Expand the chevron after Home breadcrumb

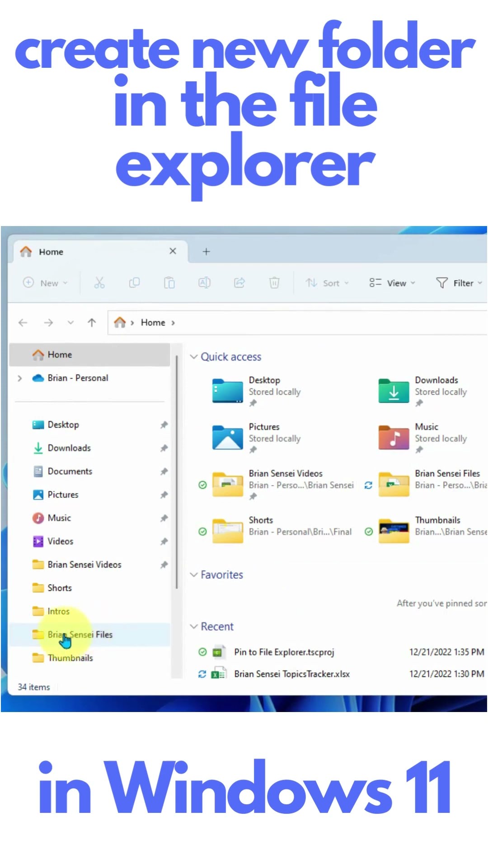tap(173, 323)
